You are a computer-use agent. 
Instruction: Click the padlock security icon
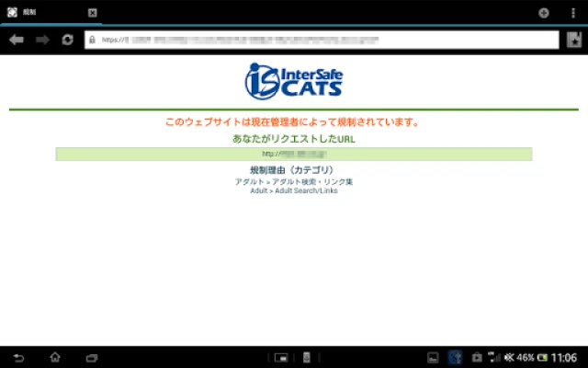coord(92,40)
